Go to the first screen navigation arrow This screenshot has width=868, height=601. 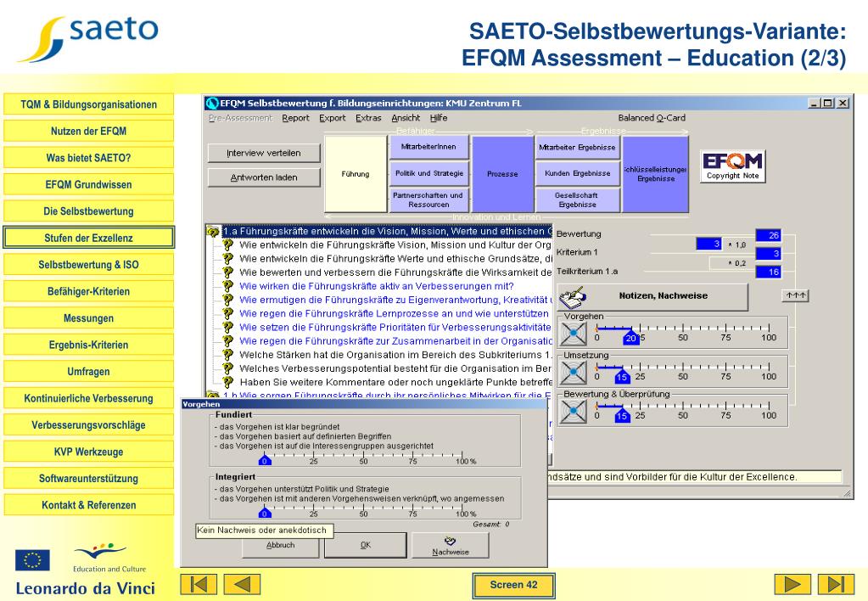click(199, 584)
